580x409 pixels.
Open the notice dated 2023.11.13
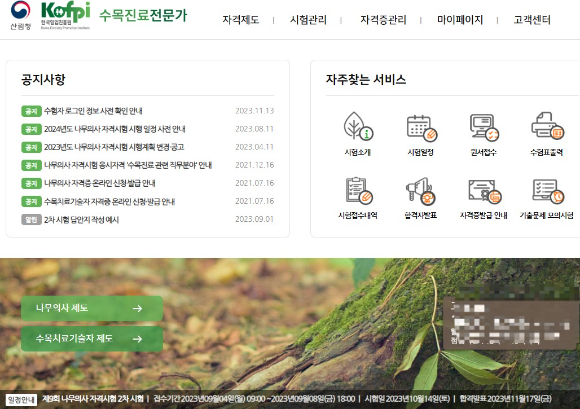pos(93,111)
